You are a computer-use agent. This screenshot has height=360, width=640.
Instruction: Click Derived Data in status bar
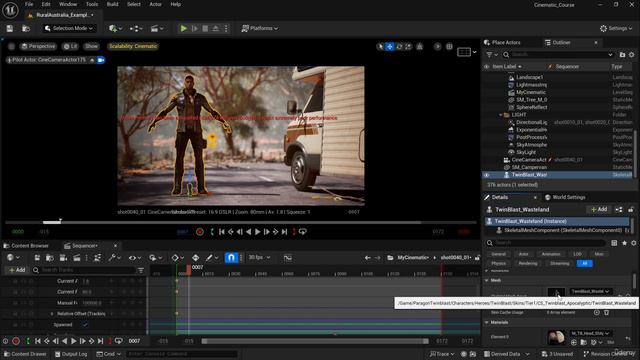tap(506, 354)
